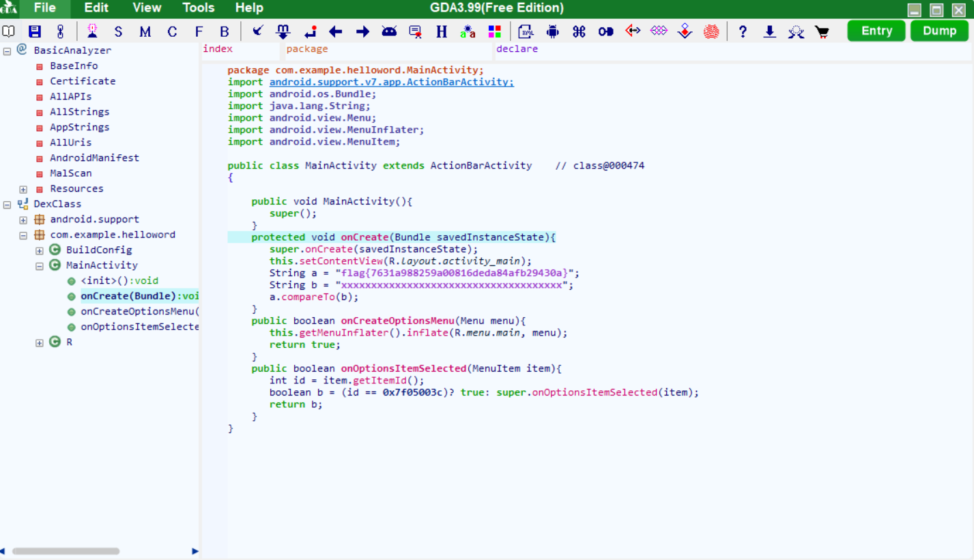
Task: Click the M methods toolbar icon
Action: pos(145,32)
